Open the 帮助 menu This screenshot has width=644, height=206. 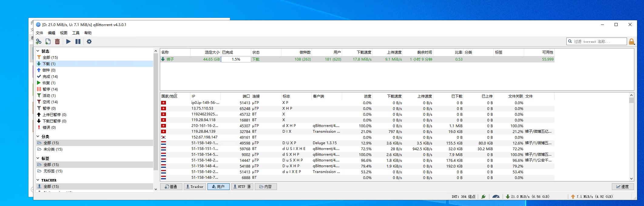pos(88,33)
